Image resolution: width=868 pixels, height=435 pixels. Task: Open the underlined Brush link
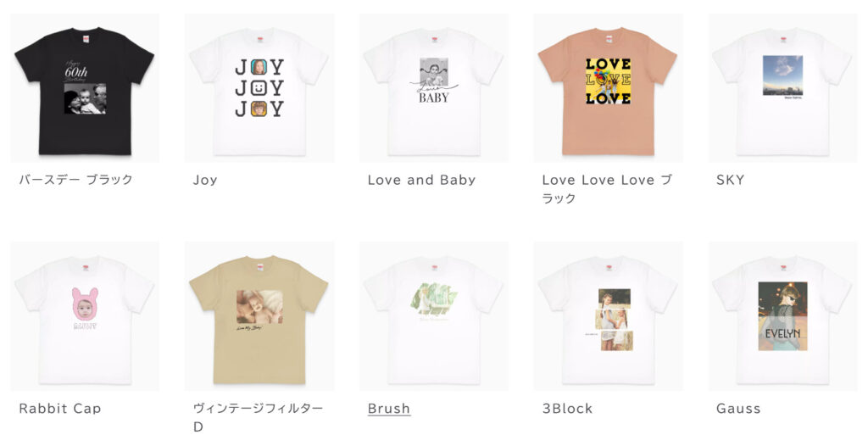tap(388, 409)
